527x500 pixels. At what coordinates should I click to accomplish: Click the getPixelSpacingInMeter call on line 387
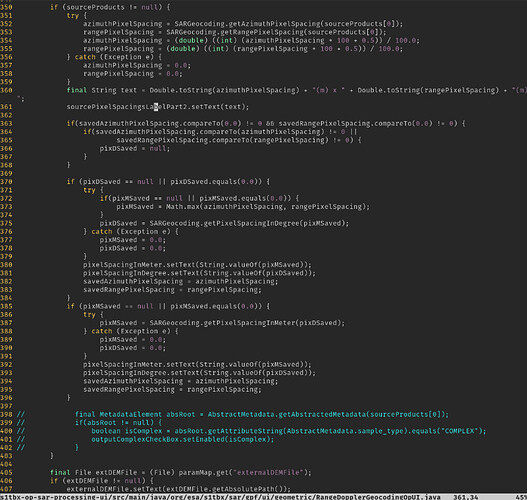[x=247, y=323]
